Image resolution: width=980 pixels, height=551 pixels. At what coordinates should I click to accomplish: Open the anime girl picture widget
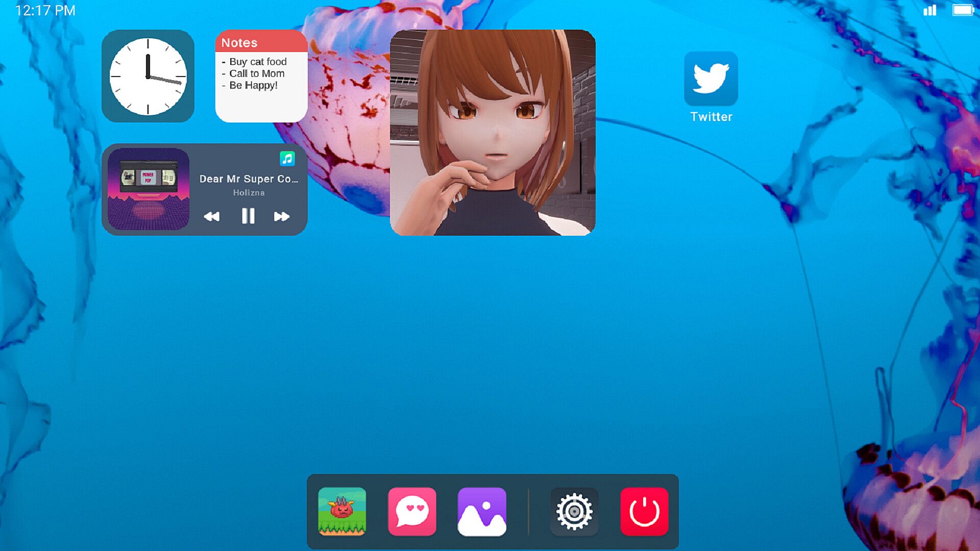click(493, 133)
